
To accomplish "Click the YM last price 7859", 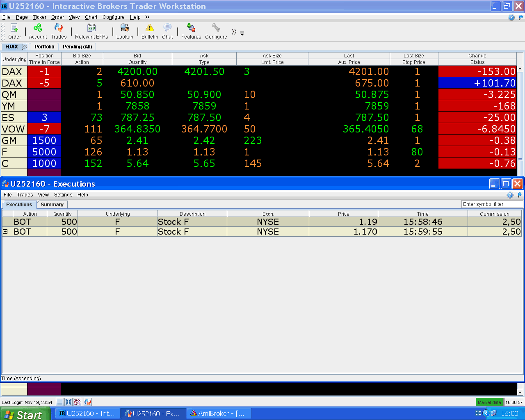I will tap(377, 106).
